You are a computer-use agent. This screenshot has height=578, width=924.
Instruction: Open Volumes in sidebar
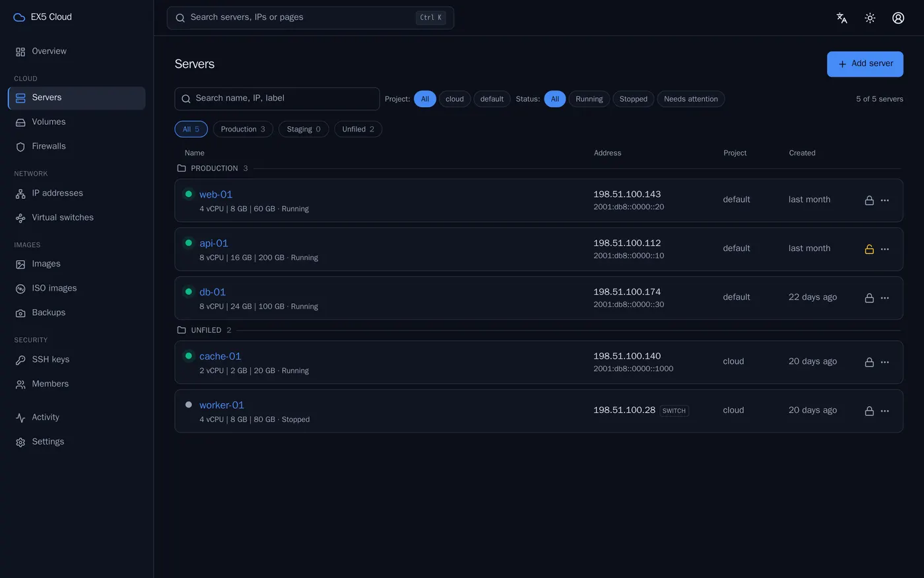pos(77,122)
